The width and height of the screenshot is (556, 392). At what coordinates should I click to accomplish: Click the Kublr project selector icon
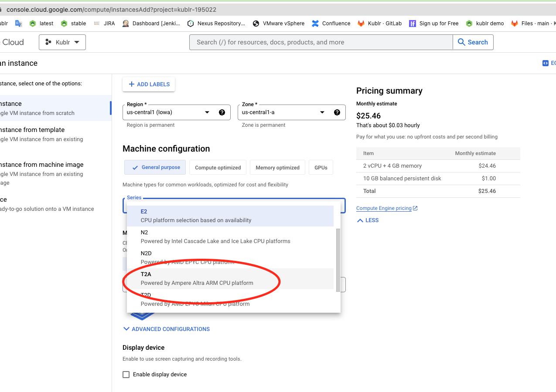[48, 42]
